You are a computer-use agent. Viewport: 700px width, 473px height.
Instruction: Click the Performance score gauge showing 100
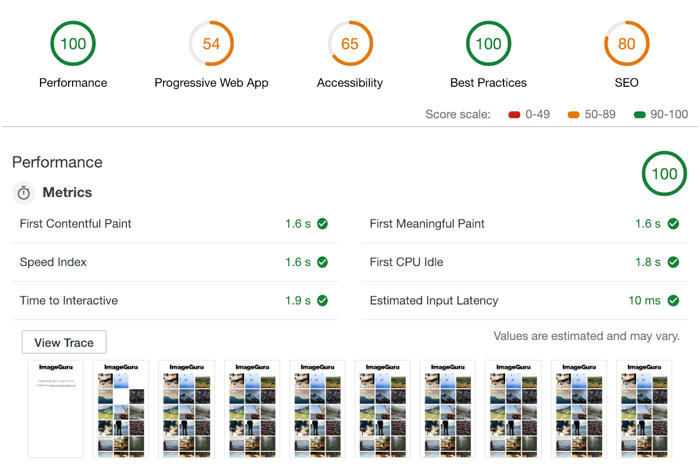pos(73,44)
